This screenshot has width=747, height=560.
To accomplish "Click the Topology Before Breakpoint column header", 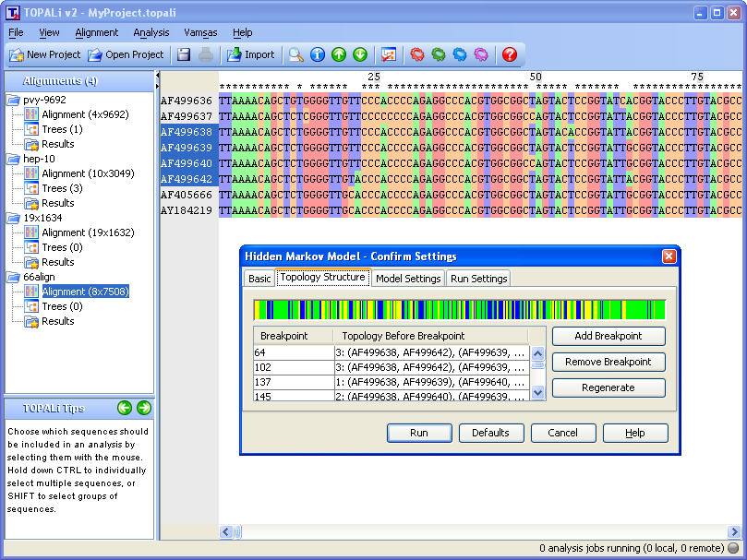I will pyautogui.click(x=430, y=336).
